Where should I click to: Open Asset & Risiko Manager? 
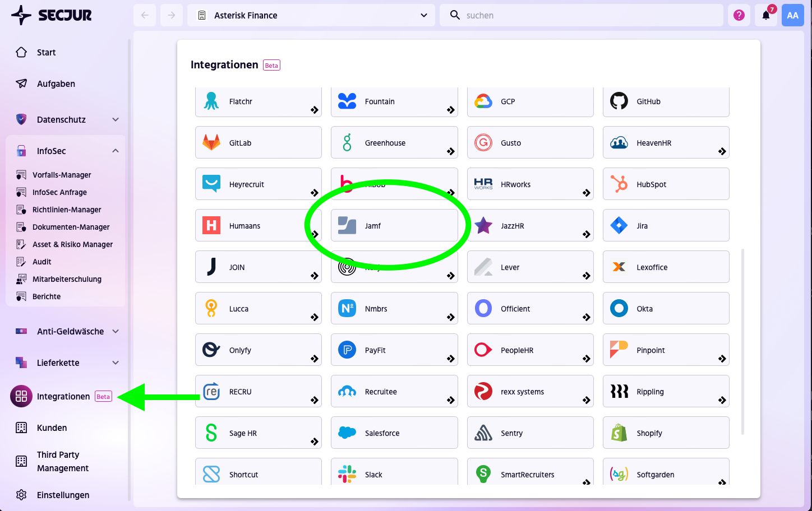[x=72, y=244]
